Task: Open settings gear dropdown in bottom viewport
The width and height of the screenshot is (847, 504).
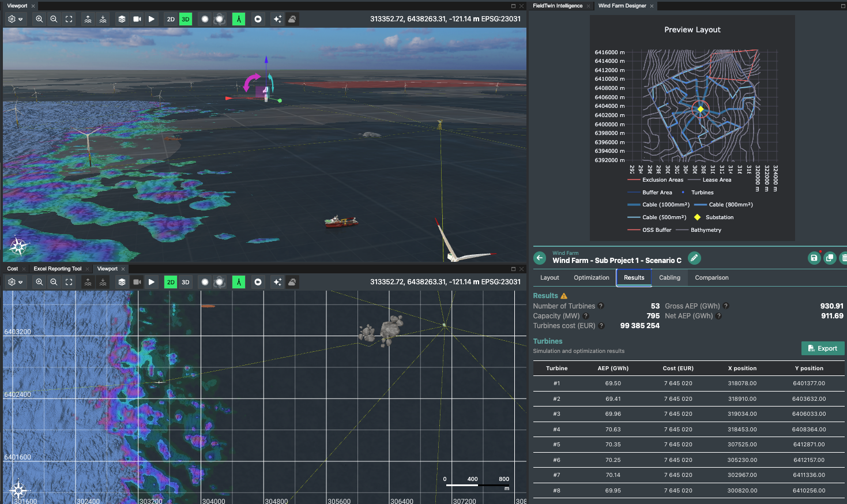Action: pyautogui.click(x=15, y=282)
